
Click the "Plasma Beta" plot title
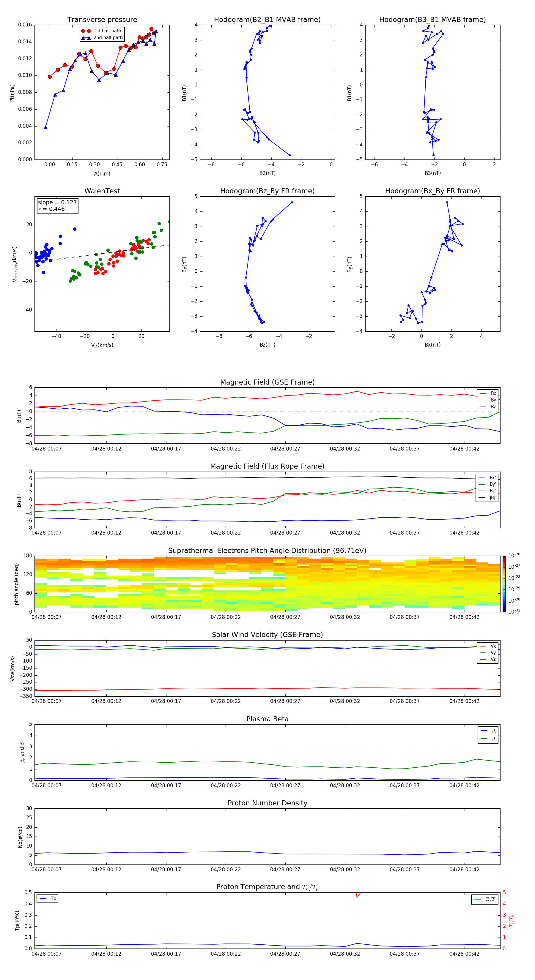tap(267, 719)
